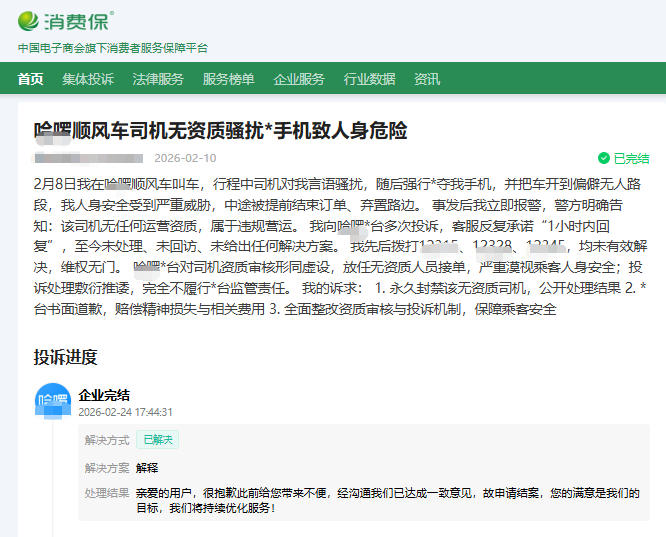Viewport: 666px width, 537px height.
Task: Click the 中国电子商会 platform tagline text
Action: pyautogui.click(x=113, y=48)
